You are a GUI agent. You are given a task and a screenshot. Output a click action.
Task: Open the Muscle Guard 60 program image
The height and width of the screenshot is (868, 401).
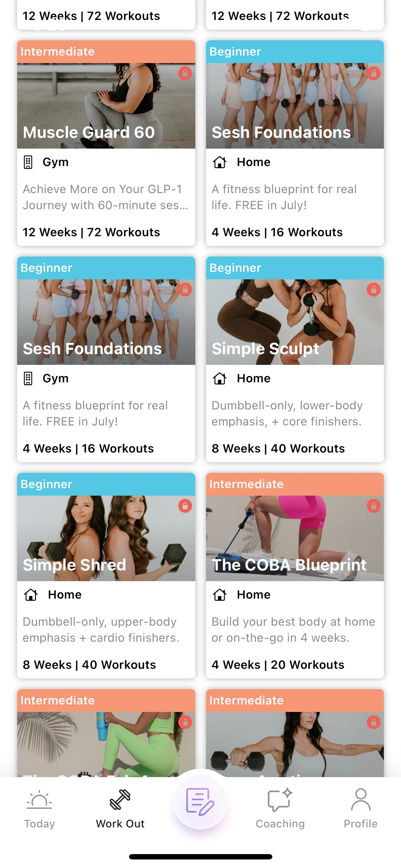coord(106,106)
